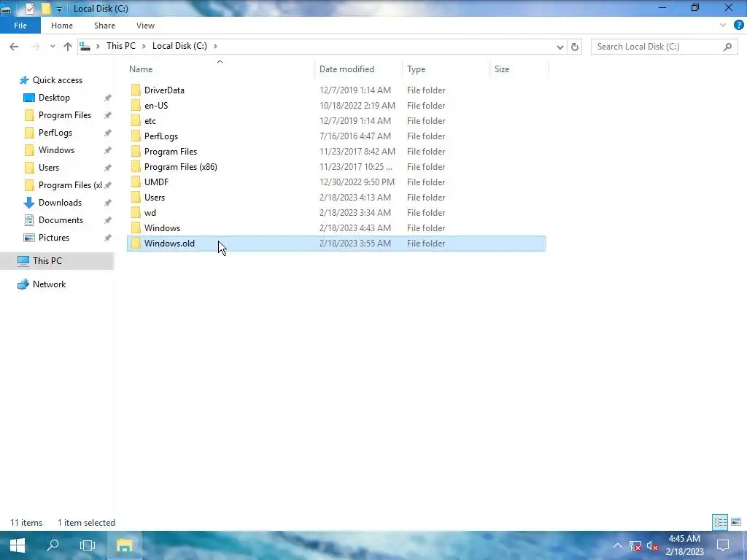Switch to Large icons view layout button
Image resolution: width=747 pixels, height=560 pixels.
click(736, 522)
